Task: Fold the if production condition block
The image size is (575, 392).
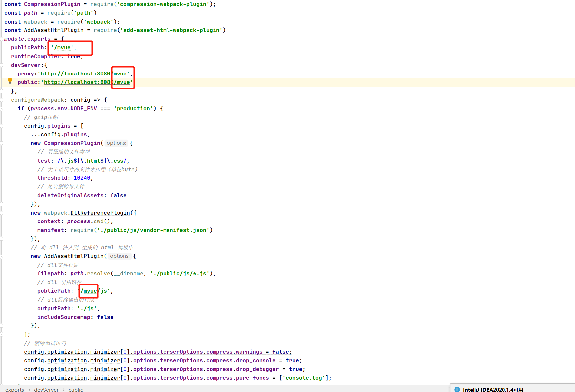Action: [2, 109]
